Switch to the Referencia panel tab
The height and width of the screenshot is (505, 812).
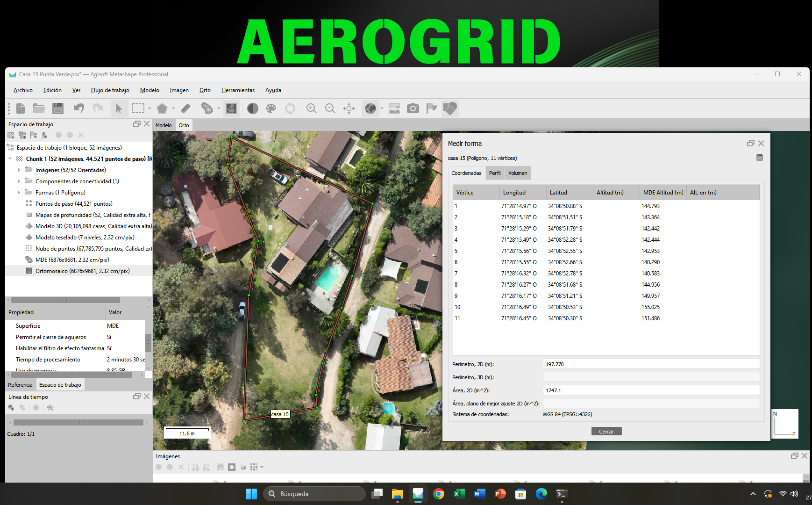tap(20, 385)
